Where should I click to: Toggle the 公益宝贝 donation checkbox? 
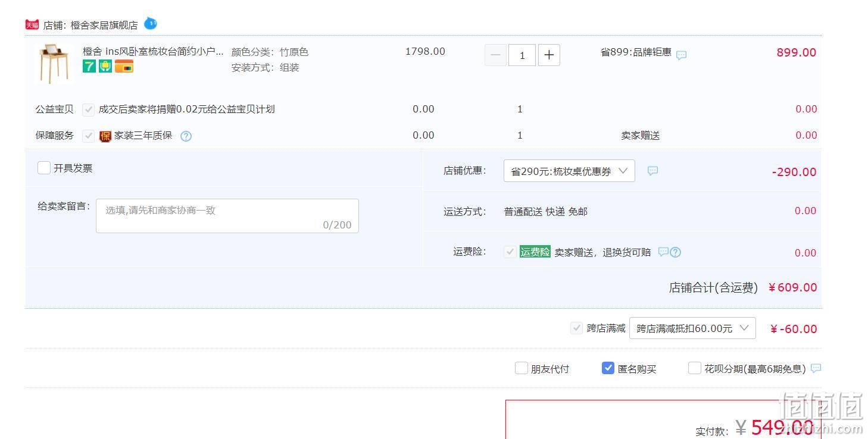pos(89,109)
